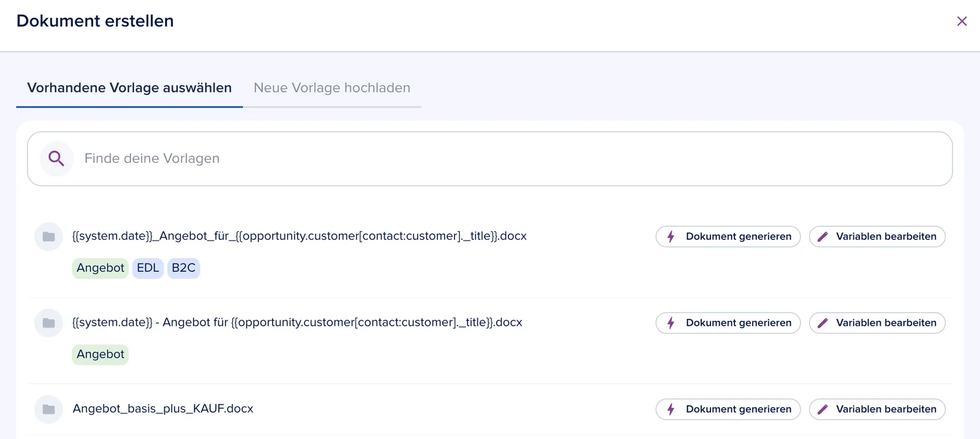The image size is (980, 439).
Task: Click Dokument erstellen dialog title
Action: (x=95, y=21)
